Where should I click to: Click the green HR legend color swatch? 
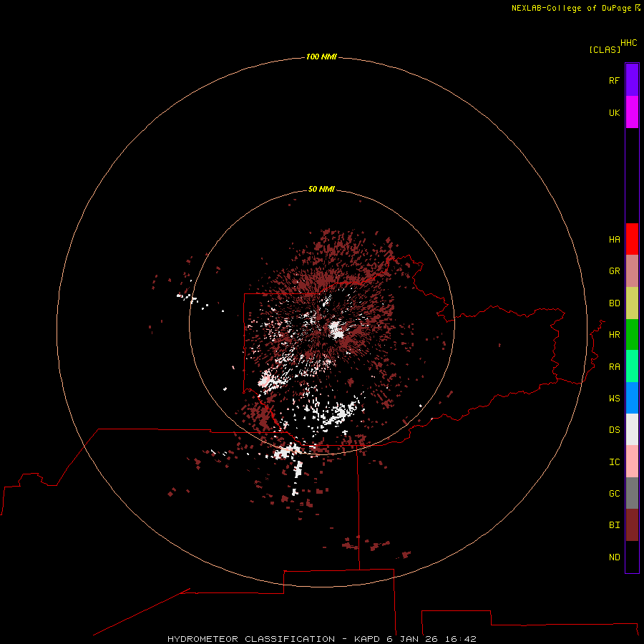tap(632, 335)
